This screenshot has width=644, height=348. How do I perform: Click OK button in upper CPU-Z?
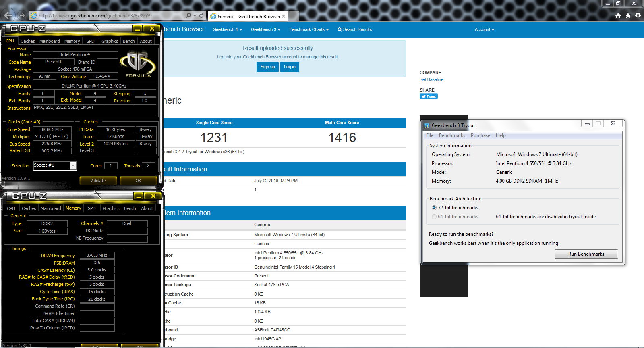click(138, 181)
